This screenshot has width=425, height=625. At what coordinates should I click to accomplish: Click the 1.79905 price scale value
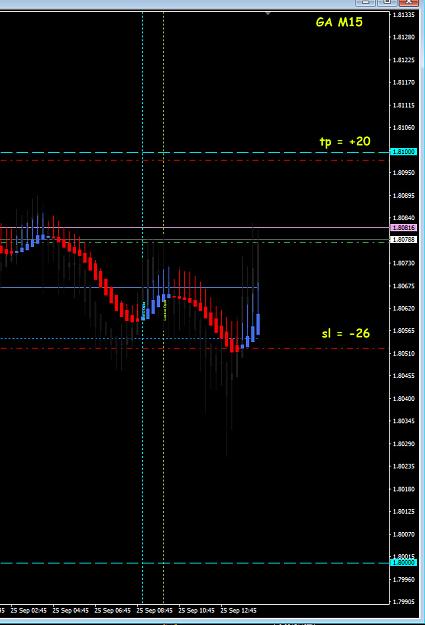tap(404, 602)
